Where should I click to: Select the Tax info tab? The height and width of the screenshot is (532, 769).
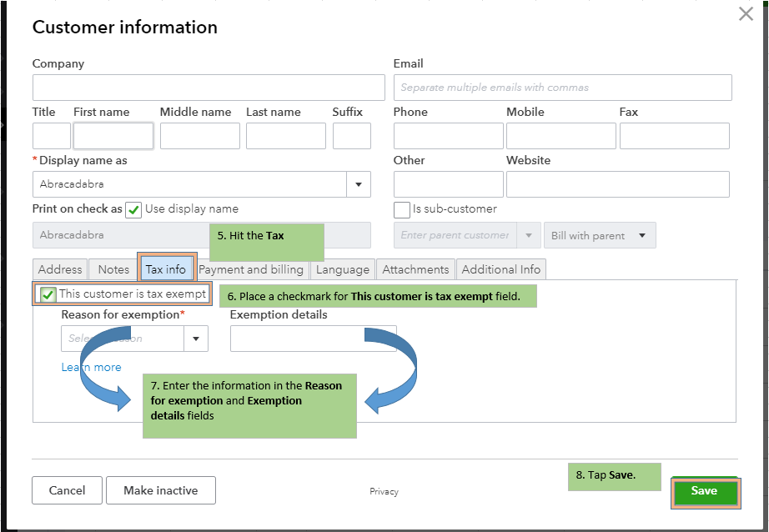[x=165, y=269]
